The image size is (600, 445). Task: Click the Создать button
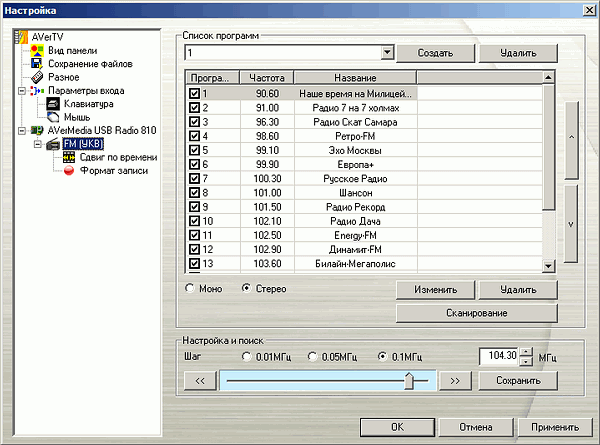coord(435,53)
